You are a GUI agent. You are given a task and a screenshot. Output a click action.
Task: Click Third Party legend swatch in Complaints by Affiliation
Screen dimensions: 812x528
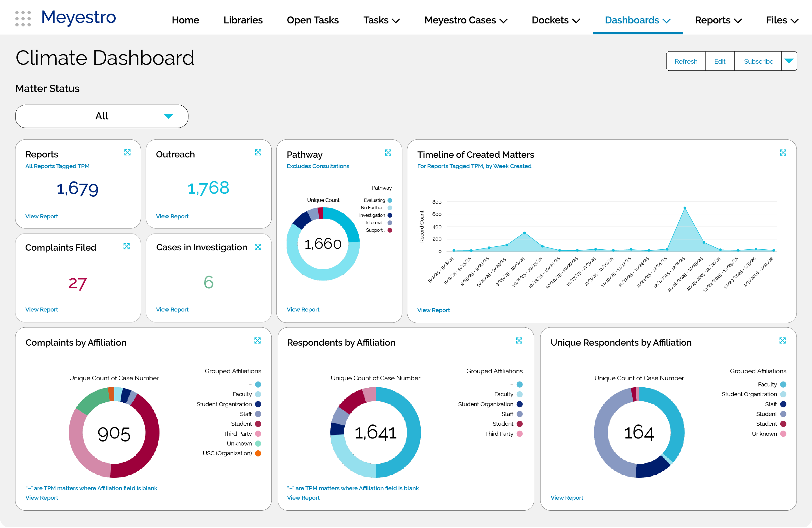(x=258, y=434)
